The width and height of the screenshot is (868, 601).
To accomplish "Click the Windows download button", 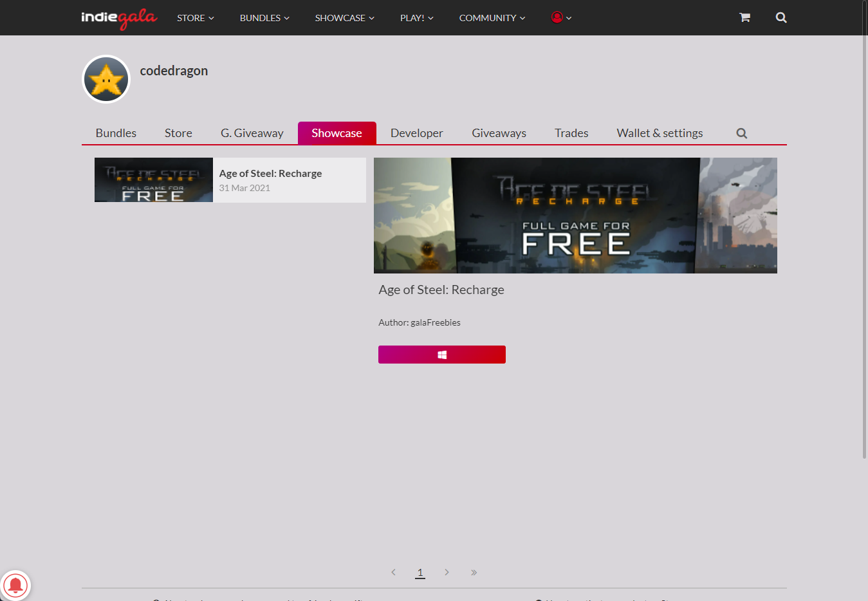I will point(442,355).
